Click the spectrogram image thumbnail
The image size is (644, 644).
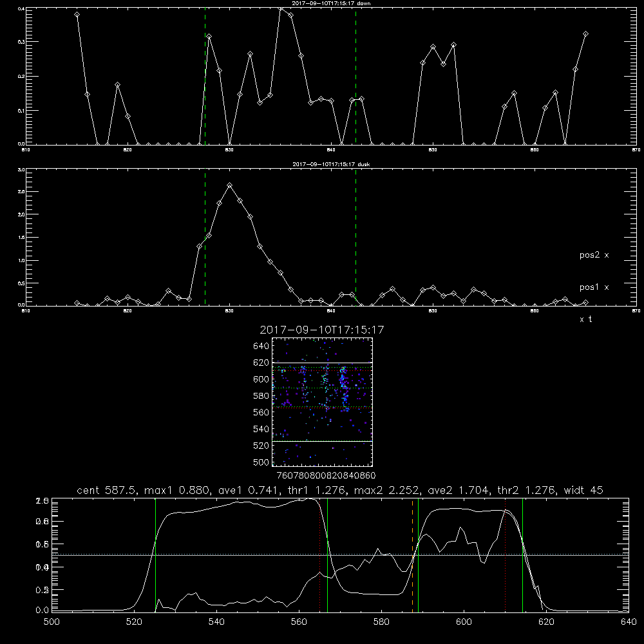(323, 402)
